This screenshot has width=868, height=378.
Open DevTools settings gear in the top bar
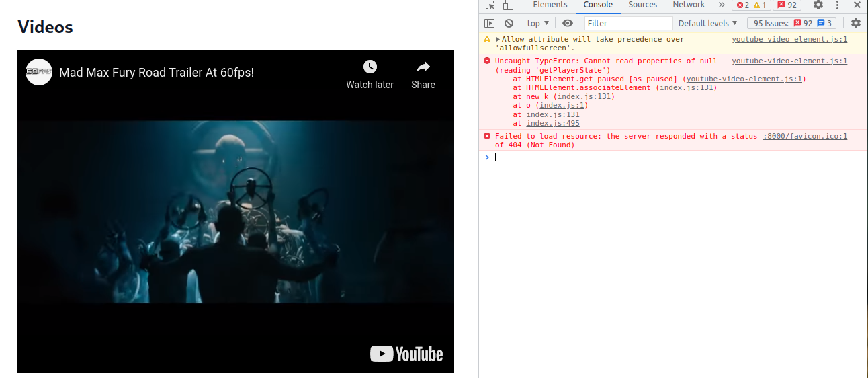tap(818, 5)
